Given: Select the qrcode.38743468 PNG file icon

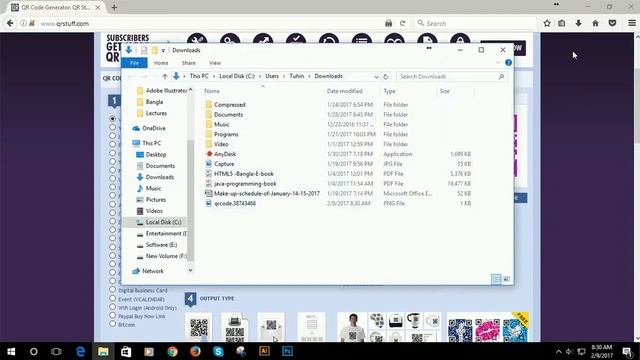Looking at the screenshot, I should (209, 203).
